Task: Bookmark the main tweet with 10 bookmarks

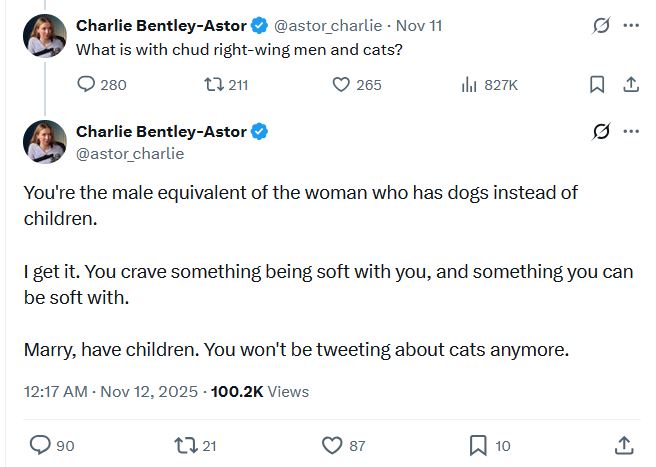Action: [478, 445]
